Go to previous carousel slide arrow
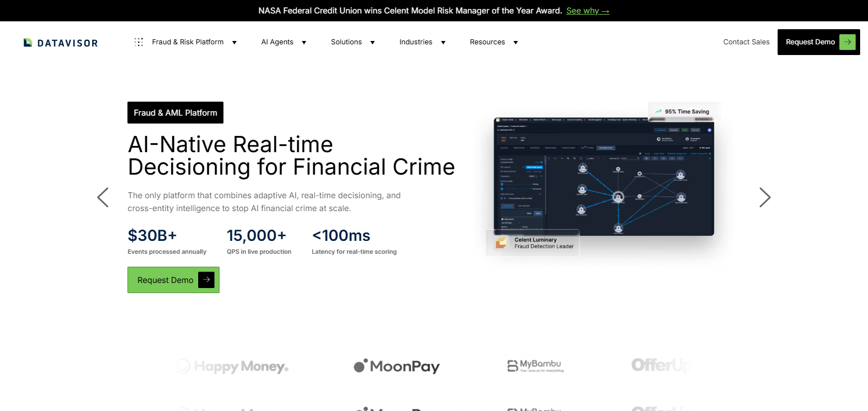The height and width of the screenshot is (411, 868). [103, 197]
